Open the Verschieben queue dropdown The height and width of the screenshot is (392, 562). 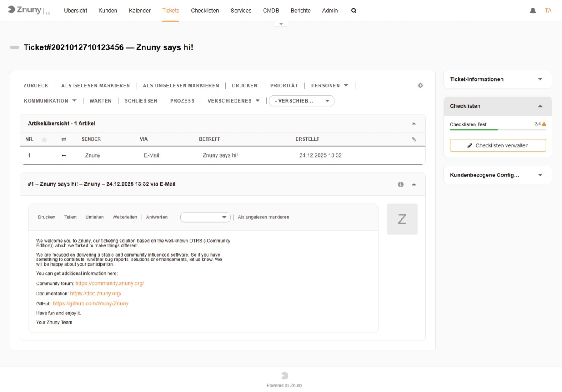point(301,101)
